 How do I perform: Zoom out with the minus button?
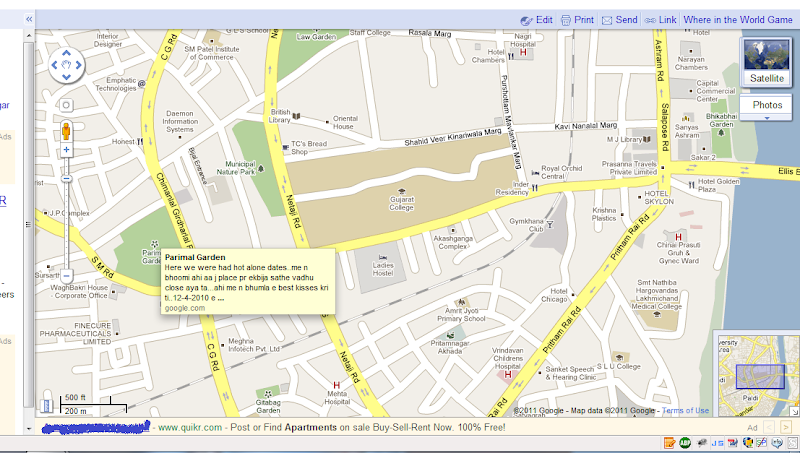coord(66,275)
